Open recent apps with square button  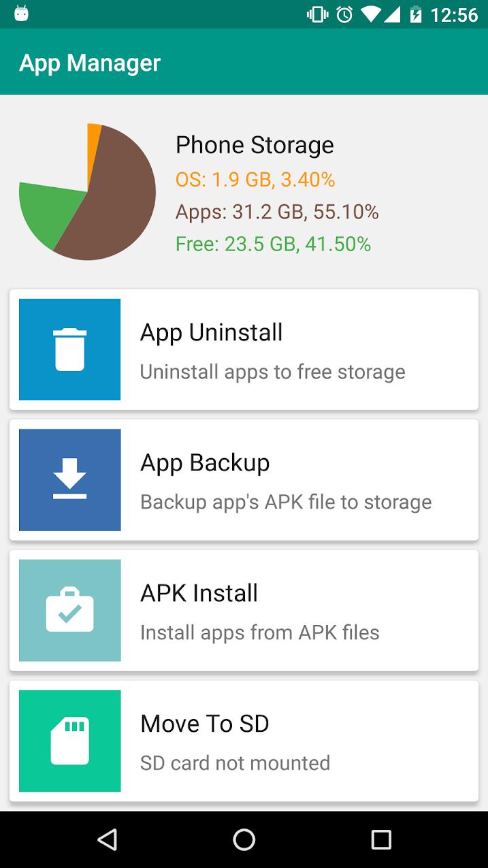(x=380, y=839)
